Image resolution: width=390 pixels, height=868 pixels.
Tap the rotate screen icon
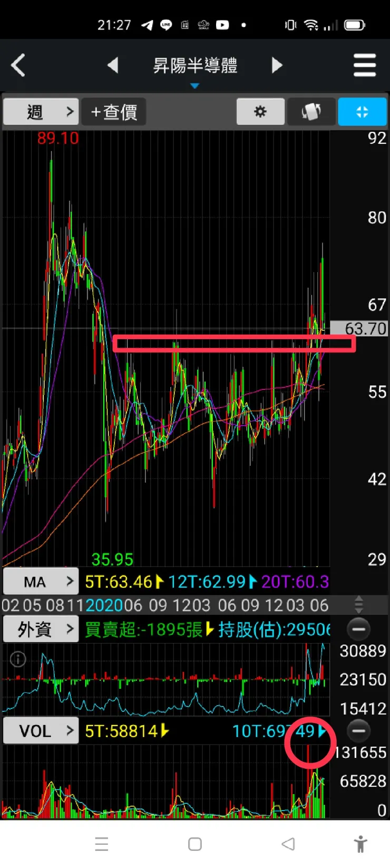311,112
